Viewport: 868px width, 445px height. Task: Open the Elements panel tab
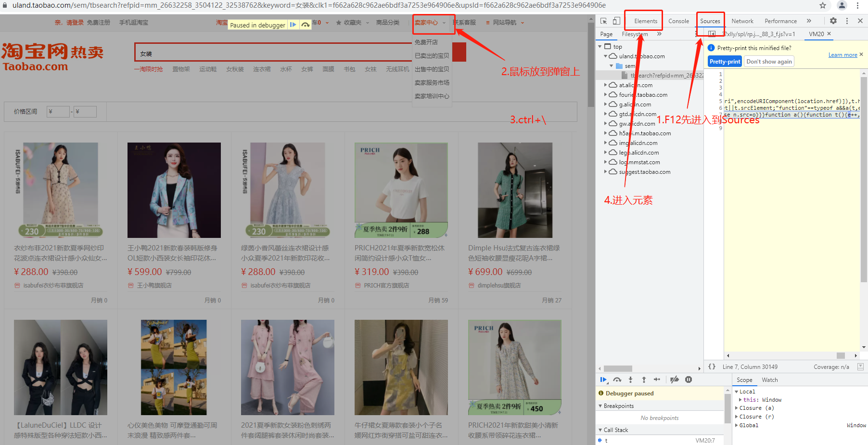point(645,21)
